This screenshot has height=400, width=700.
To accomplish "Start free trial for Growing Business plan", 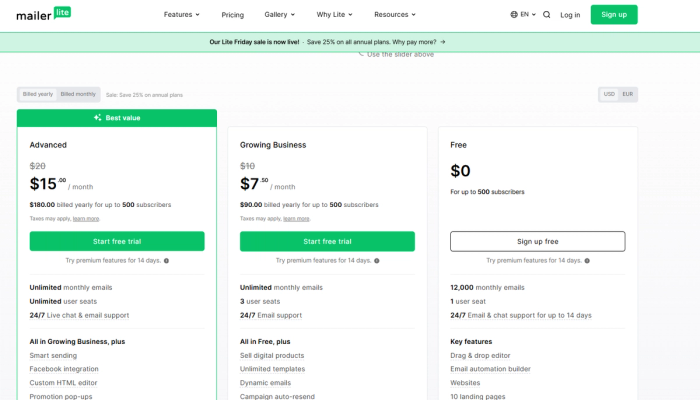I will click(327, 241).
